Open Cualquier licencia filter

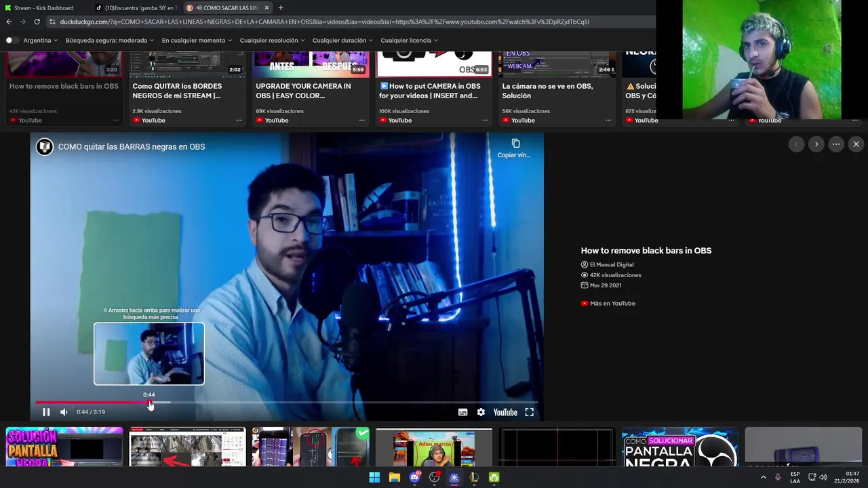[409, 41]
